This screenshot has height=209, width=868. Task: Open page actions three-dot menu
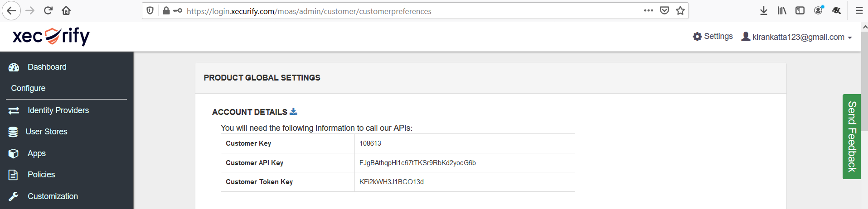649,10
